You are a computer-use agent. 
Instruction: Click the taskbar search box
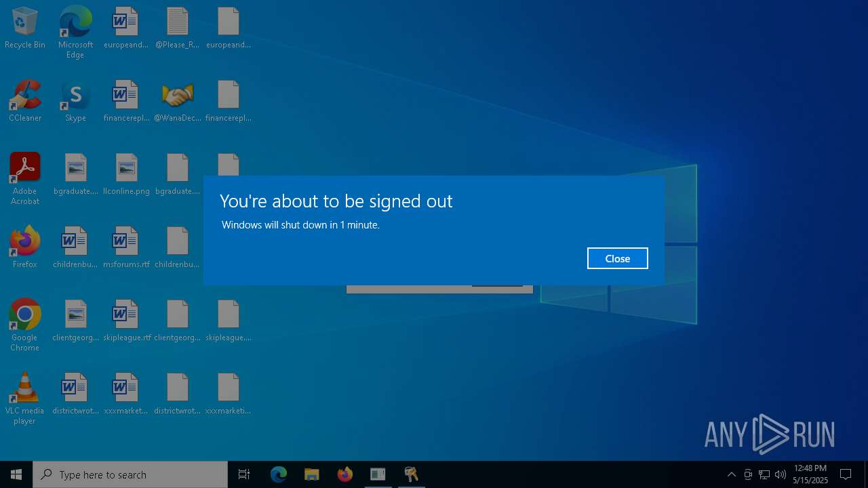click(130, 474)
